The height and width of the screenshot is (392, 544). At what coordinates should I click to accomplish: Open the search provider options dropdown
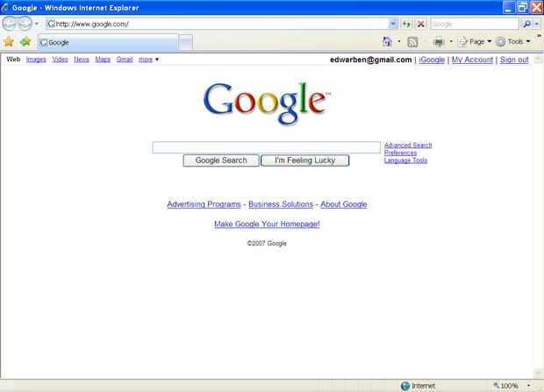click(537, 24)
